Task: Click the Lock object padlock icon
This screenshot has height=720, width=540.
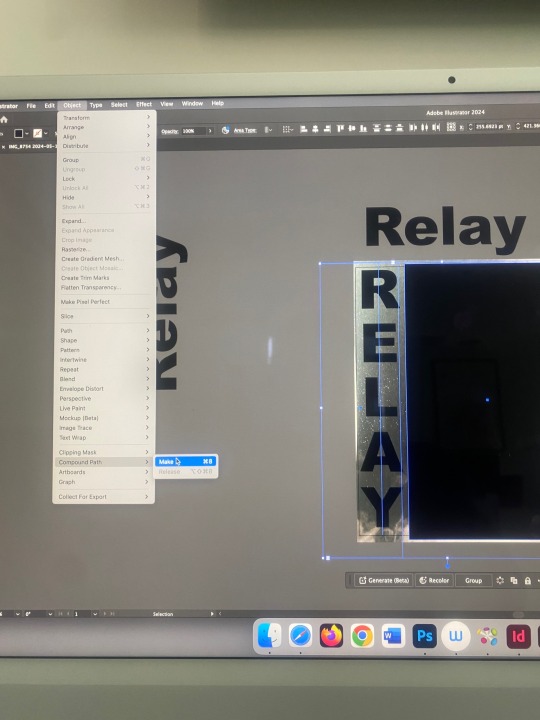Action: (x=528, y=580)
